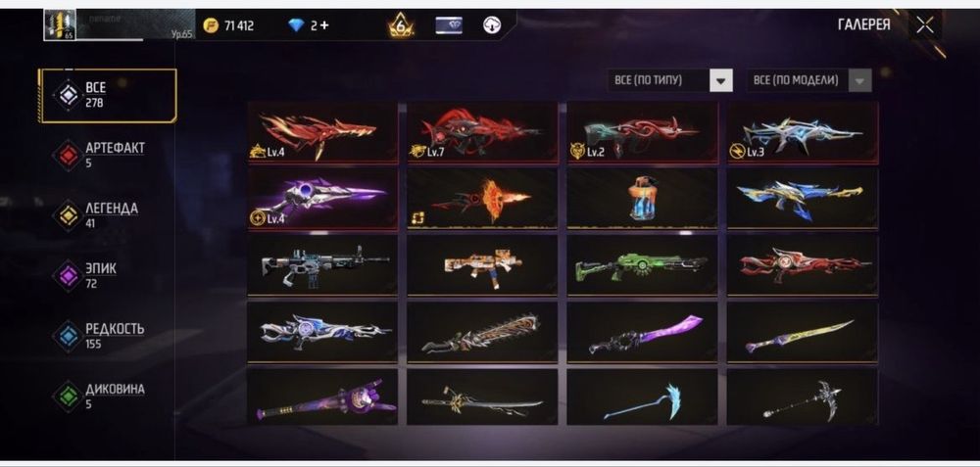This screenshot has height=467, width=980.
Task: Open the diamond voucher card icon
Action: 449,25
